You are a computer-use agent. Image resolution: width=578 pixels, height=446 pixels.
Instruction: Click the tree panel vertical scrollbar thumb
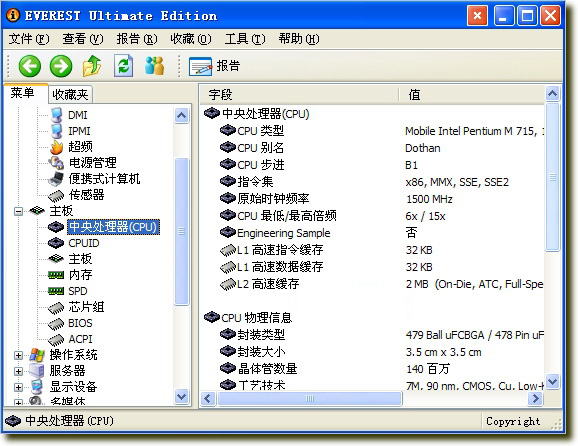pyautogui.click(x=181, y=231)
